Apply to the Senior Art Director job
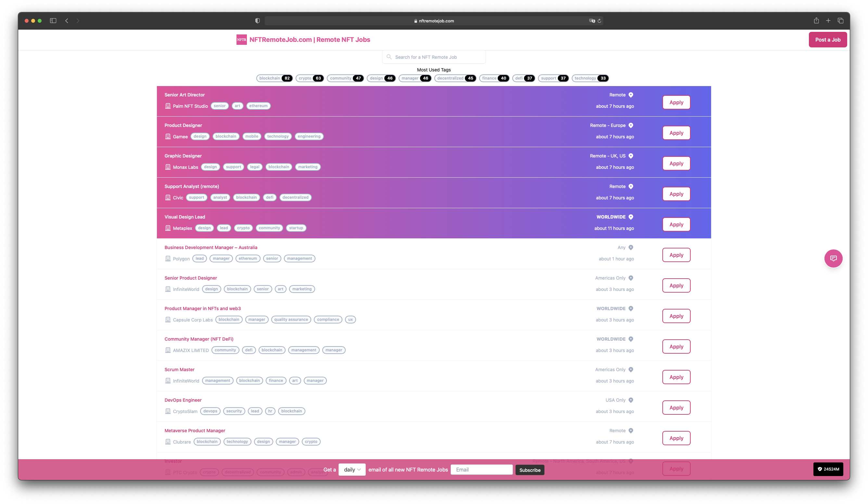 point(676,102)
